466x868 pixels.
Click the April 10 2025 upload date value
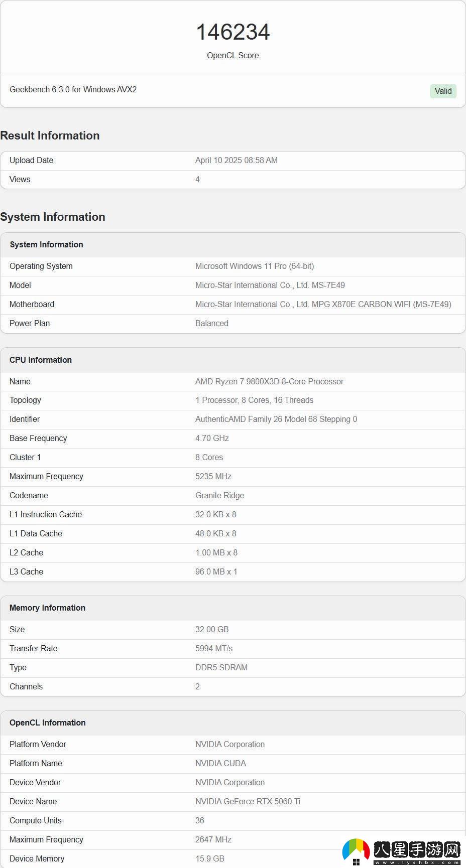pos(236,160)
